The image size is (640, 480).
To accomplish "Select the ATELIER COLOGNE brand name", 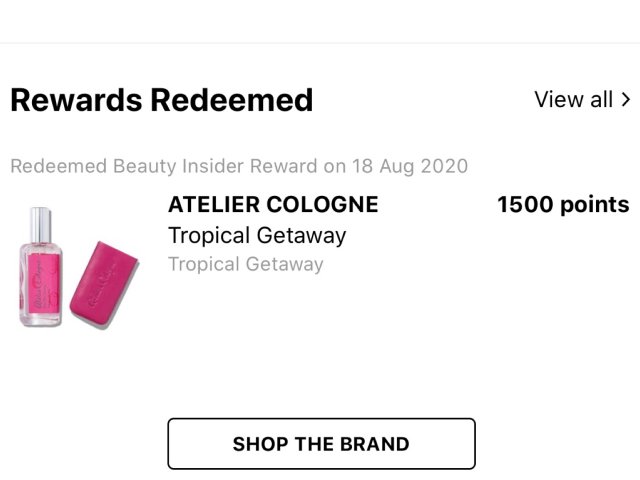I will click(273, 205).
